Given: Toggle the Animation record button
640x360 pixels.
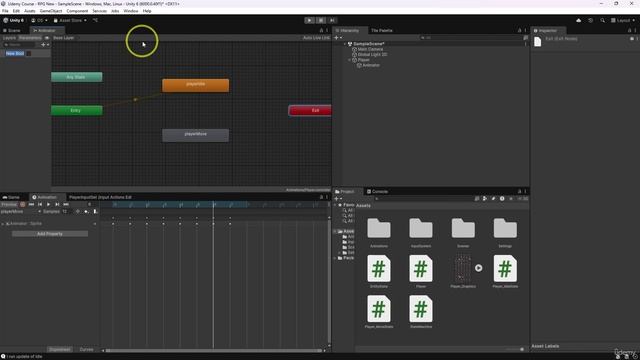Looking at the screenshot, I should click(x=23, y=204).
